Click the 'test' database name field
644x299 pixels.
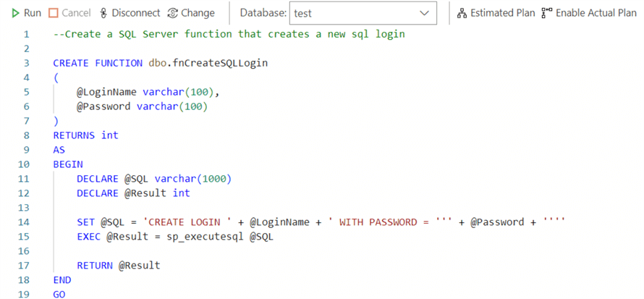pyautogui.click(x=347, y=13)
